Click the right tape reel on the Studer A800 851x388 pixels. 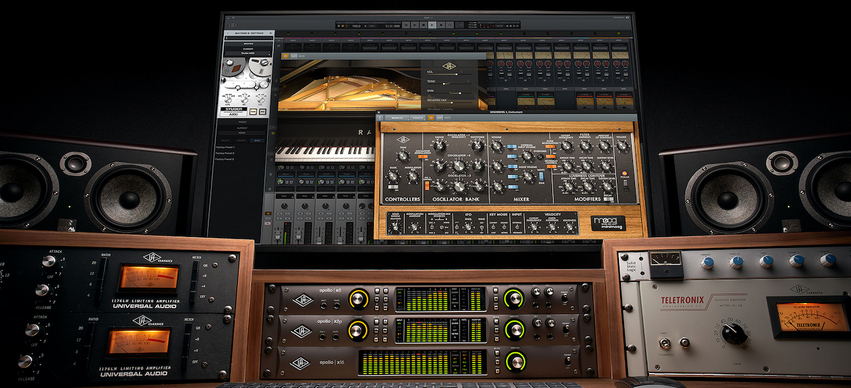coord(261,68)
